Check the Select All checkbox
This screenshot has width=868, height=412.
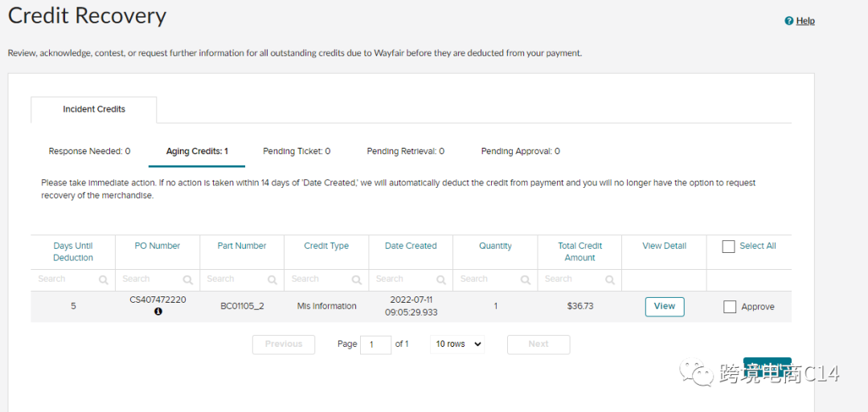[729, 247]
